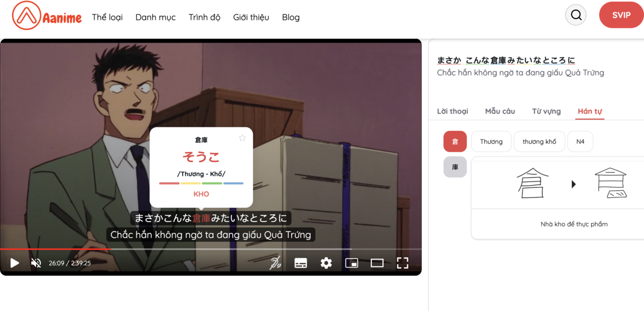Select the 庫 kanji button
The height and width of the screenshot is (311, 644).
pyautogui.click(x=455, y=167)
